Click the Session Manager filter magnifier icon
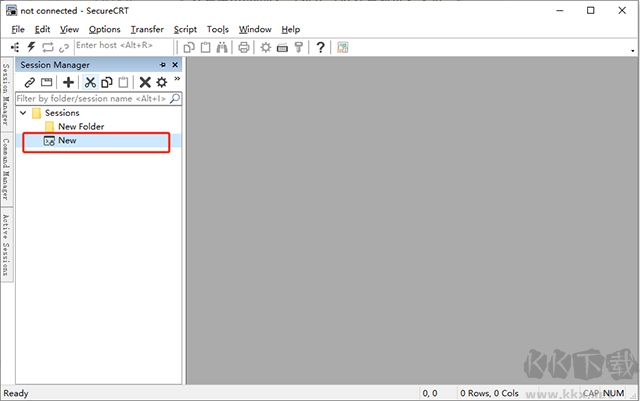Screen dimensions: 640x401 (x=175, y=98)
